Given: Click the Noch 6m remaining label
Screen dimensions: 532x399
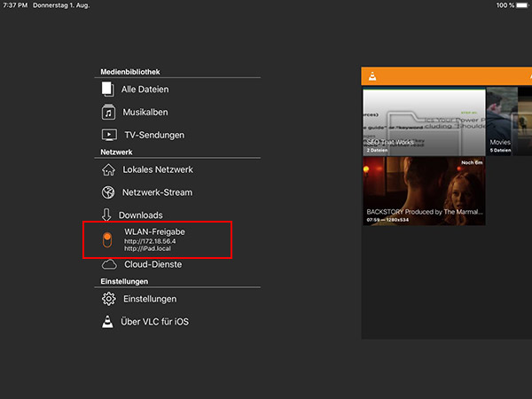Looking at the screenshot, I should point(472,162).
